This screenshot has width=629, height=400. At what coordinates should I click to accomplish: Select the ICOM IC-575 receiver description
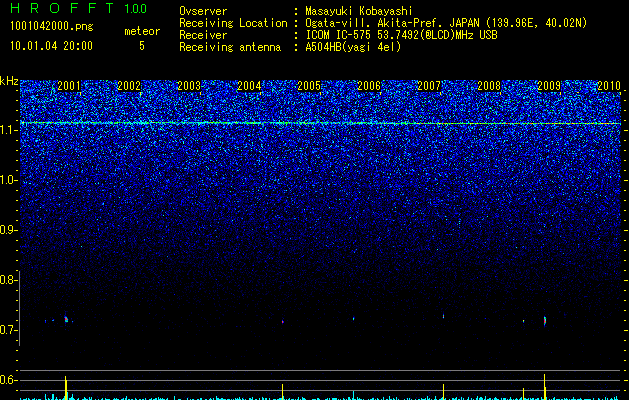click(x=401, y=35)
